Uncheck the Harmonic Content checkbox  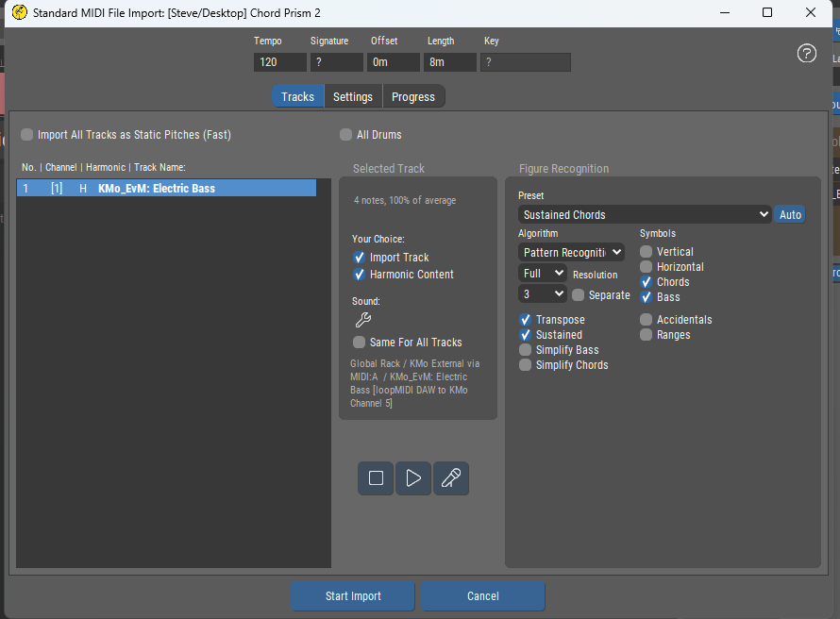pos(360,275)
